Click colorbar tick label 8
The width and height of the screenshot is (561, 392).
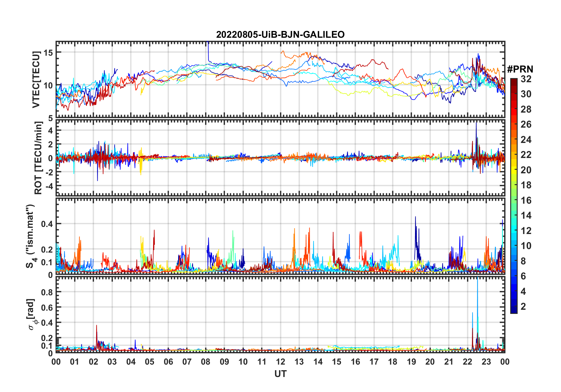point(523,261)
